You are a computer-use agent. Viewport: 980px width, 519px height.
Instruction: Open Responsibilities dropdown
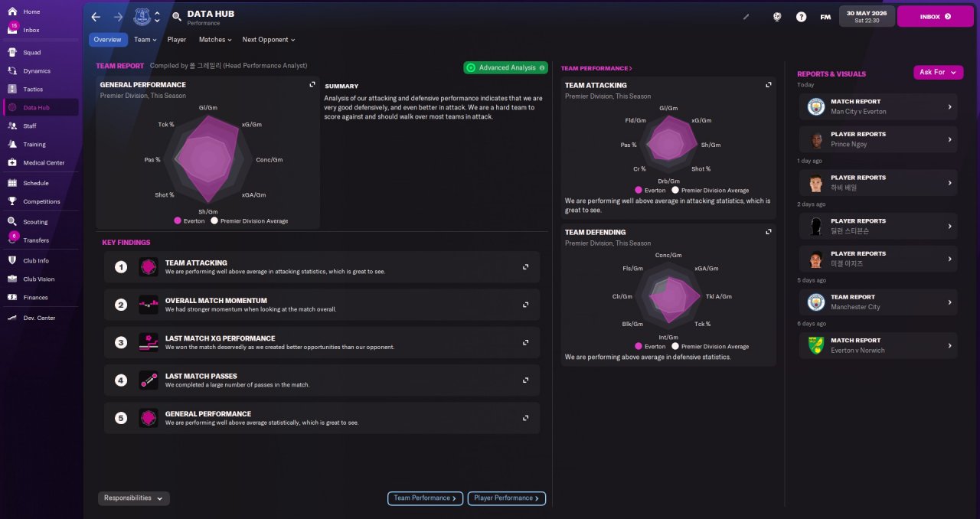coord(134,498)
